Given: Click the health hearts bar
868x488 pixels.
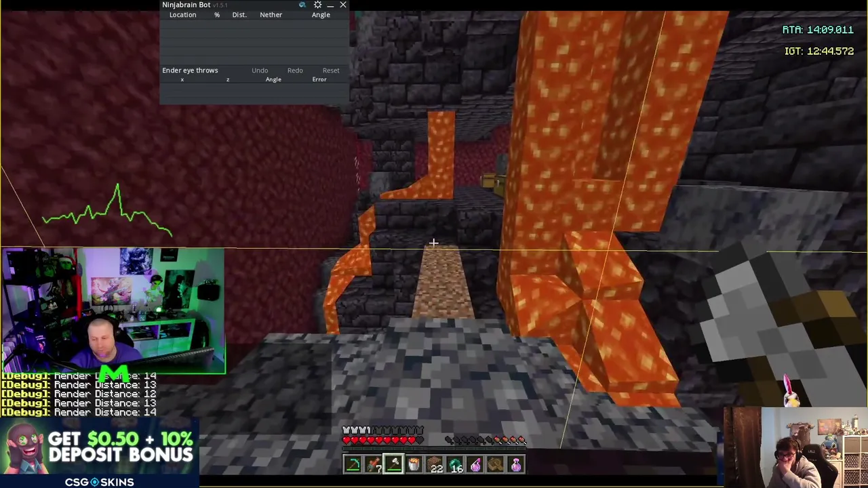Looking at the screenshot, I should tap(382, 441).
